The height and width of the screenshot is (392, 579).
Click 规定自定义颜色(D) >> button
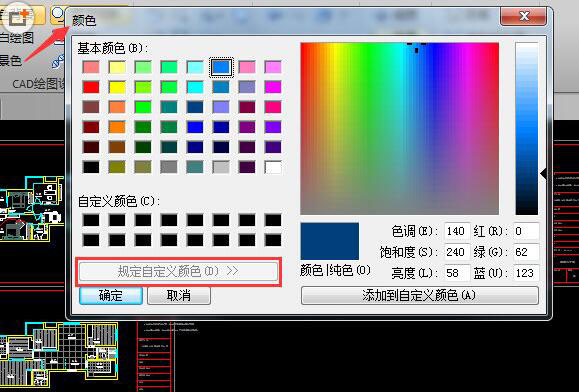(x=179, y=272)
